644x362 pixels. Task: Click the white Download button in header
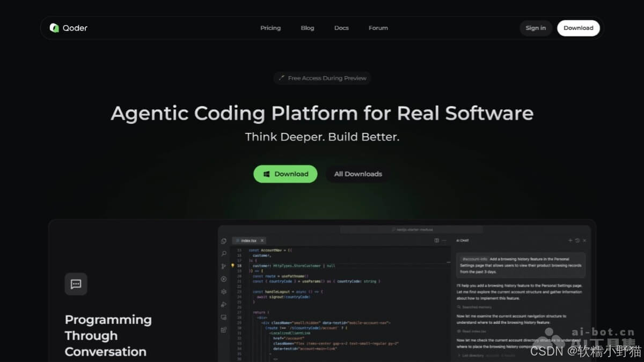[579, 28]
